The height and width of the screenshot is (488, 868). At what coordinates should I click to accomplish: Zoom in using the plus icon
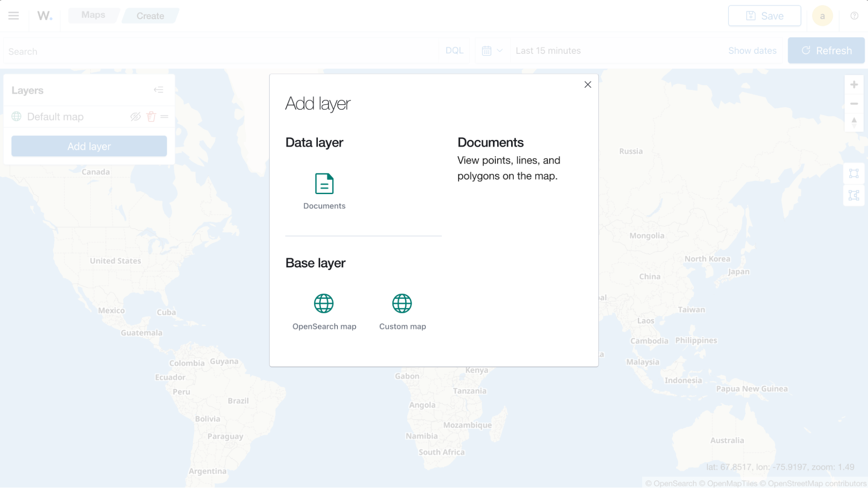click(854, 84)
